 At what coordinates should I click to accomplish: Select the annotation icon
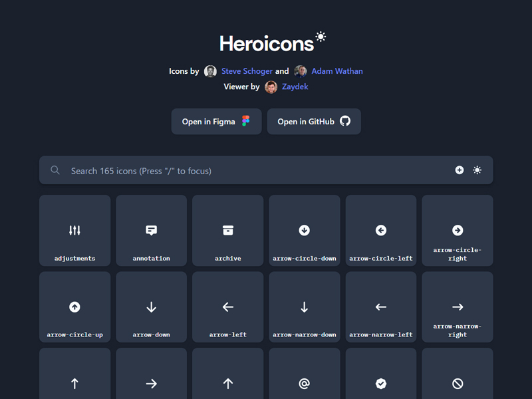point(151,230)
